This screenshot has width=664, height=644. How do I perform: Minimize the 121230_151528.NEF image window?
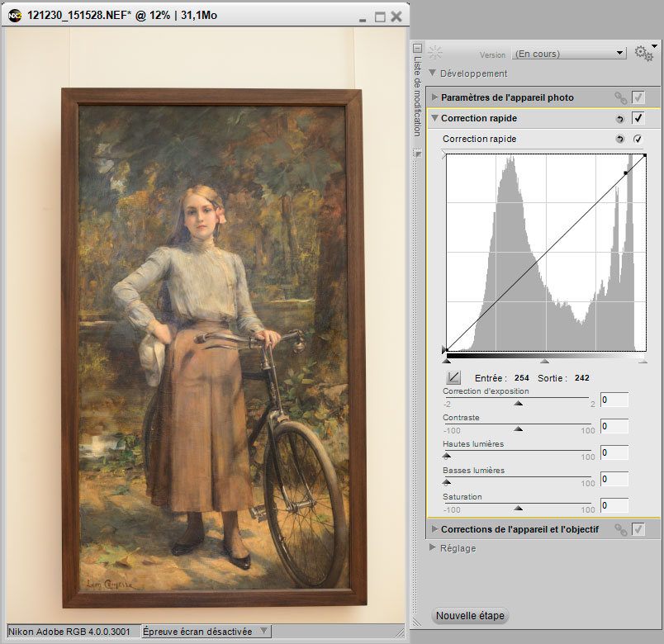coord(363,20)
